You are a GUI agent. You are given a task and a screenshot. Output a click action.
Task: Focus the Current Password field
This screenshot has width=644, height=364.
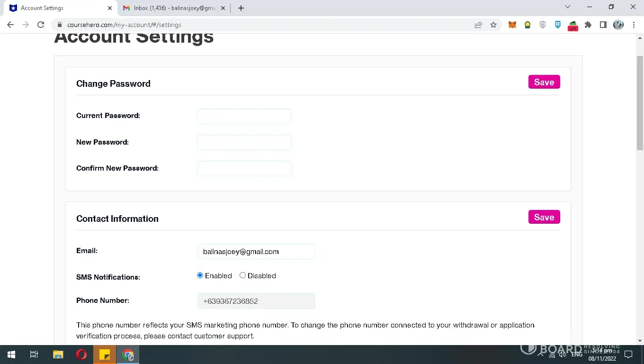(x=244, y=116)
